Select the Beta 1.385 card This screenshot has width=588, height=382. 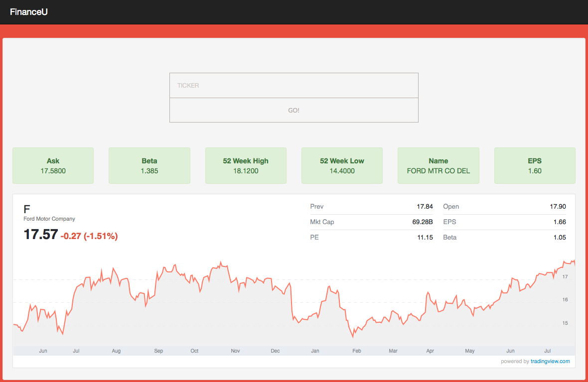(x=149, y=166)
